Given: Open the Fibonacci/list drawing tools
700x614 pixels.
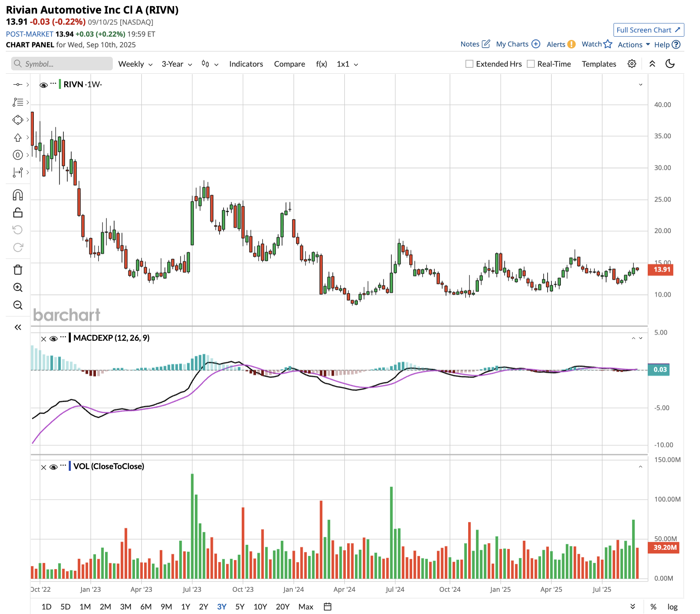Looking at the screenshot, I should click(x=18, y=102).
